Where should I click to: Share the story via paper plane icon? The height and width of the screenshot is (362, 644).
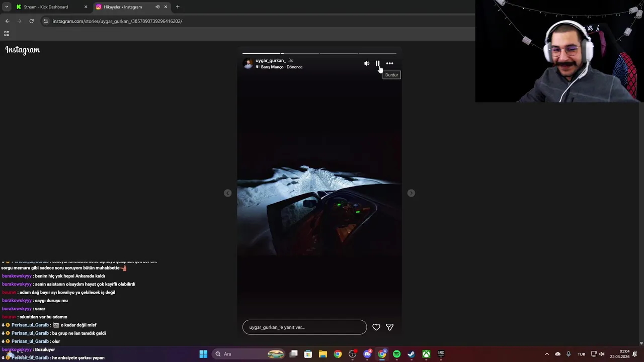click(x=389, y=327)
